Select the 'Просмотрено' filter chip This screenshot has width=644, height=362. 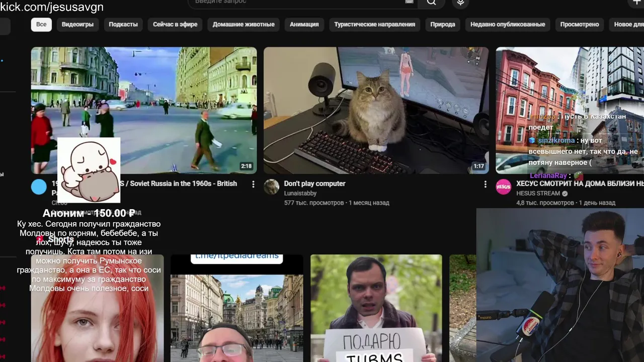click(x=580, y=25)
